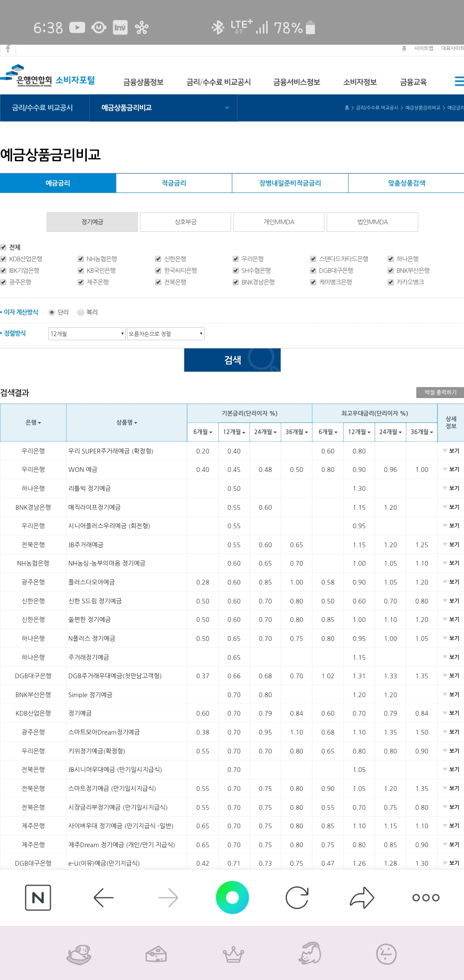The image size is (464, 980).
Task: Open 사이트맵 link at top
Action: [424, 48]
